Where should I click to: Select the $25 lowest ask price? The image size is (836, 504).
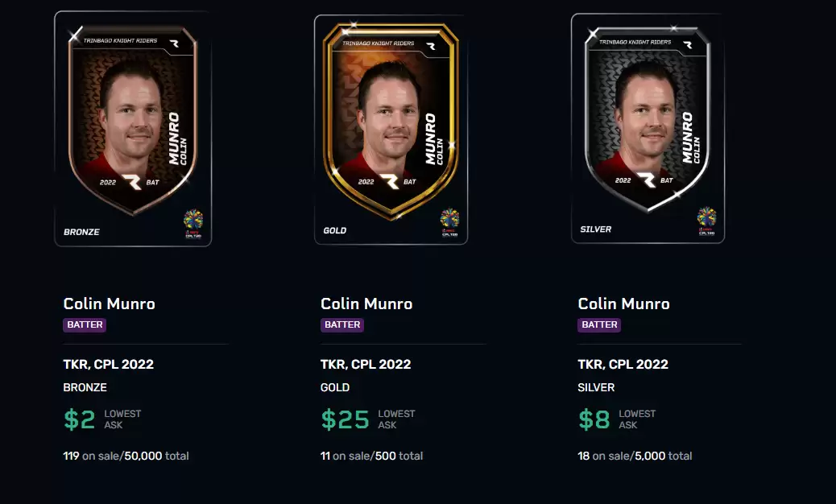coord(345,419)
